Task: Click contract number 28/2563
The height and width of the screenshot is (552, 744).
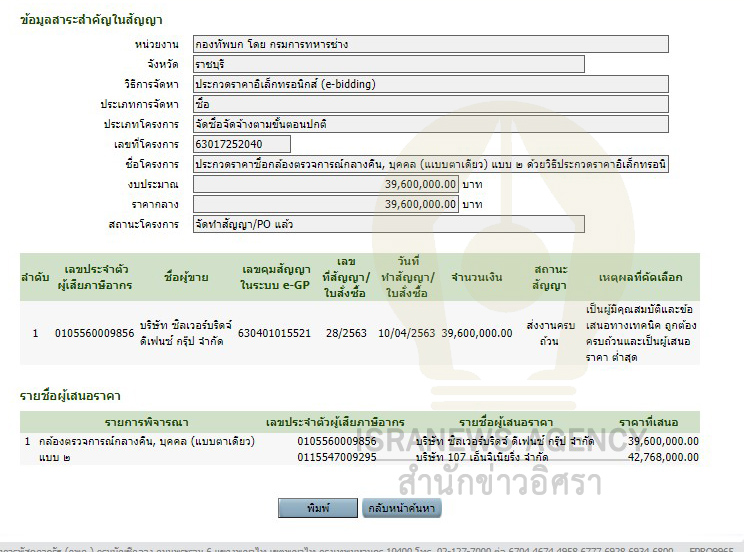Action: [346, 333]
